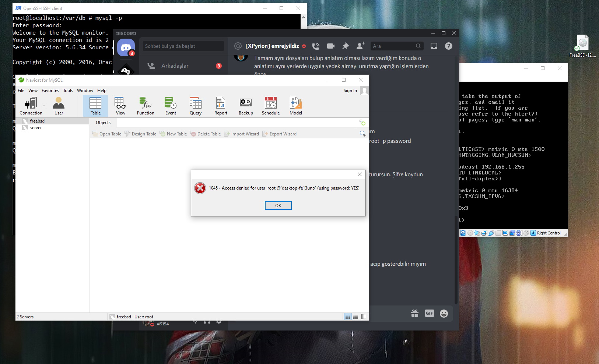Switch Navicat to ER Diagram view mode
This screenshot has width=599, height=364.
pos(363,317)
